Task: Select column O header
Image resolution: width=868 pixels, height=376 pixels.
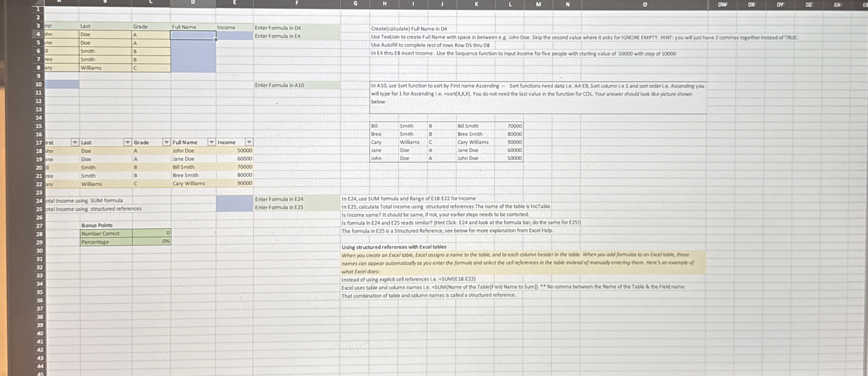Action: tap(644, 5)
